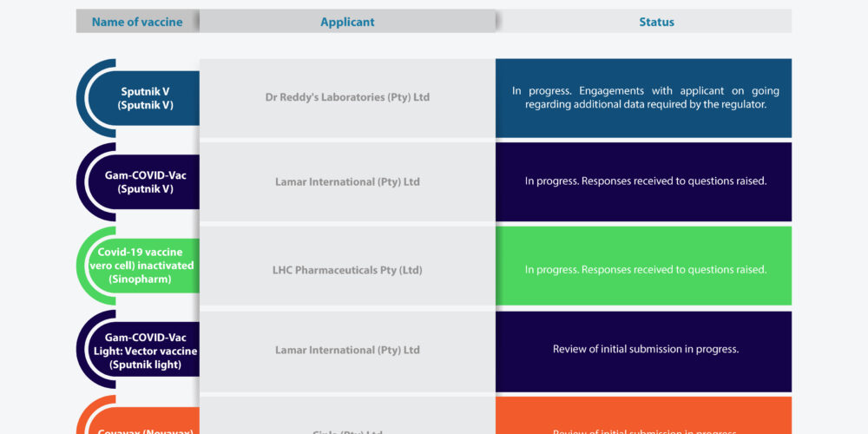This screenshot has height=434, width=868.
Task: Select the green Sinopharm vaccine label
Action: pos(146,266)
